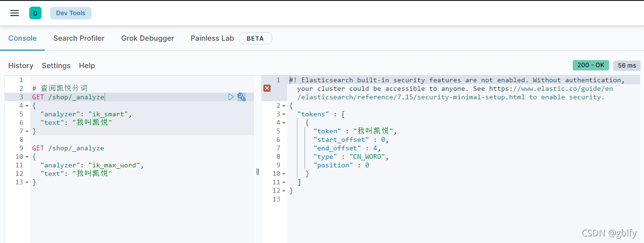
Task: Click the panel resize divider handle
Action: [257, 171]
